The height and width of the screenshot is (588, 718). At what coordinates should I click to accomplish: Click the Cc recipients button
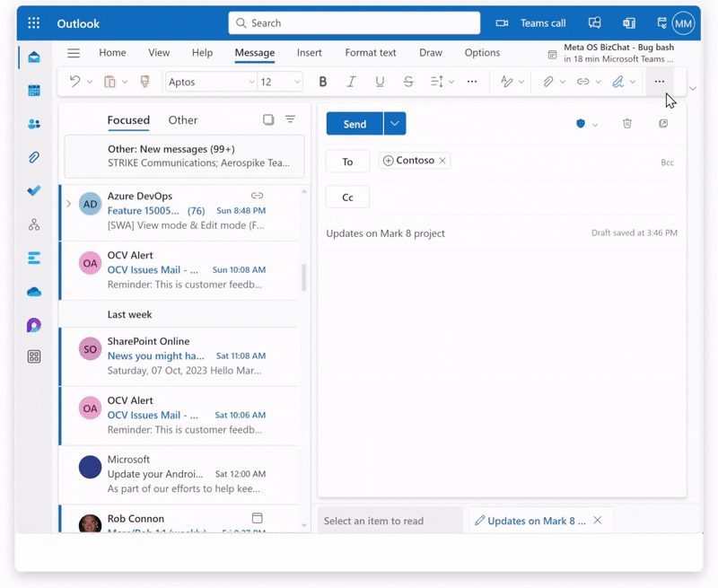pyautogui.click(x=347, y=197)
